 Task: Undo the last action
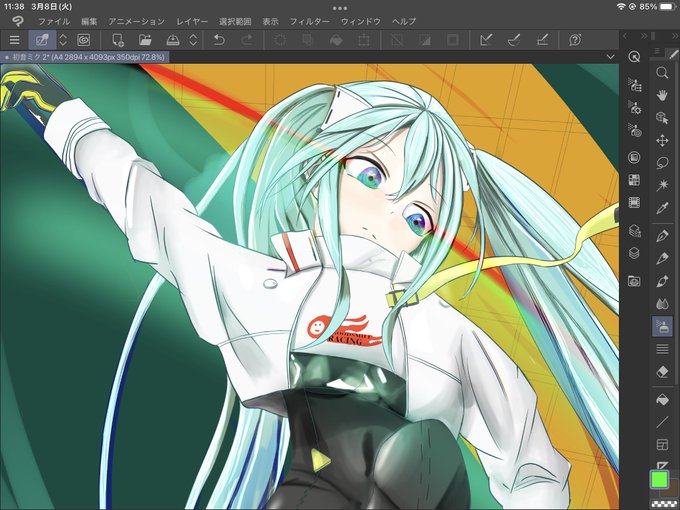[219, 40]
